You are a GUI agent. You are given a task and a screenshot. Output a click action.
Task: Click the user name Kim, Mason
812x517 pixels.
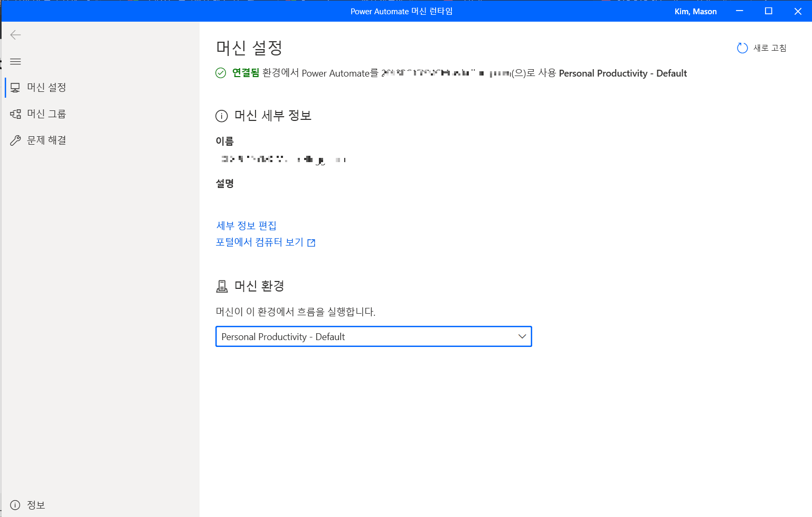click(695, 11)
